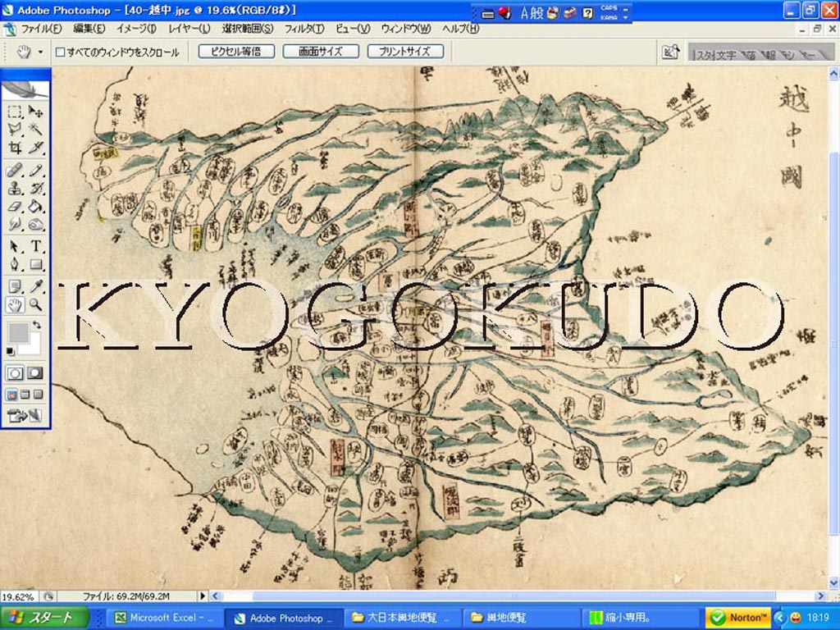Image resolution: width=840 pixels, height=630 pixels.
Task: Select the Type tool
Action: click(35, 246)
